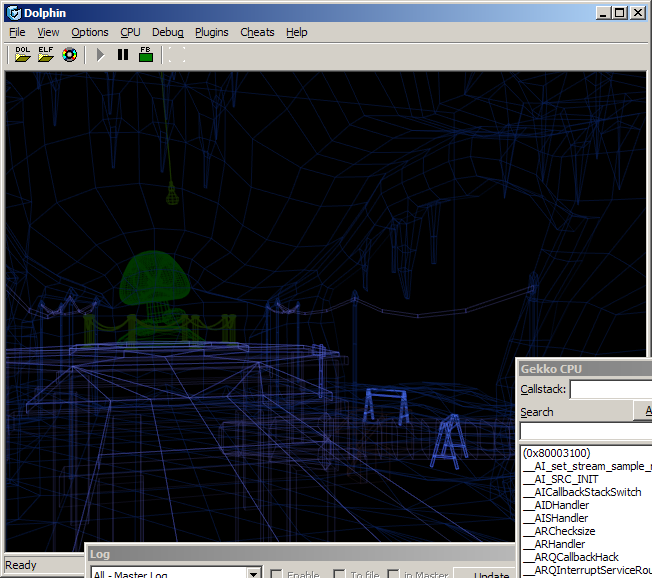Click the colorful disc icon in toolbar
Image resolution: width=652 pixels, height=578 pixels.
tap(69, 54)
